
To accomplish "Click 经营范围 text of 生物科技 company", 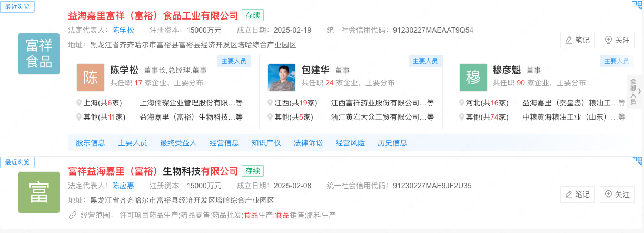I will pos(227,215).
